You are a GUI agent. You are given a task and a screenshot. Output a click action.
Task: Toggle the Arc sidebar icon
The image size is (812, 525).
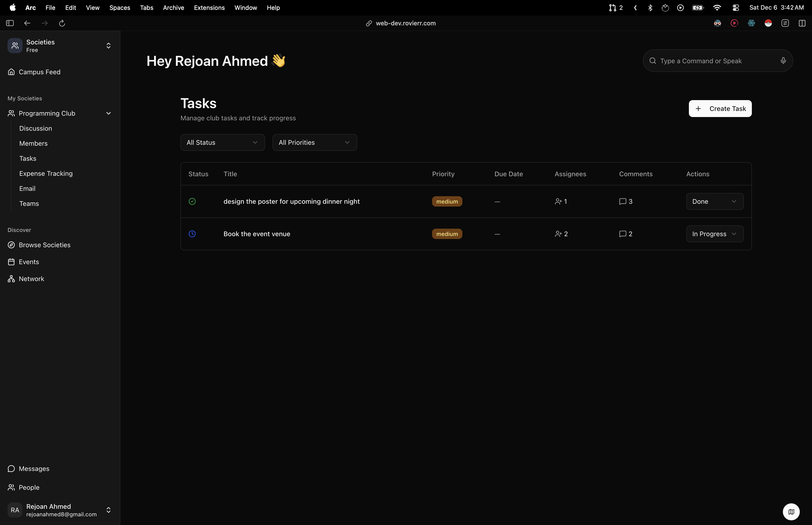[x=10, y=23]
